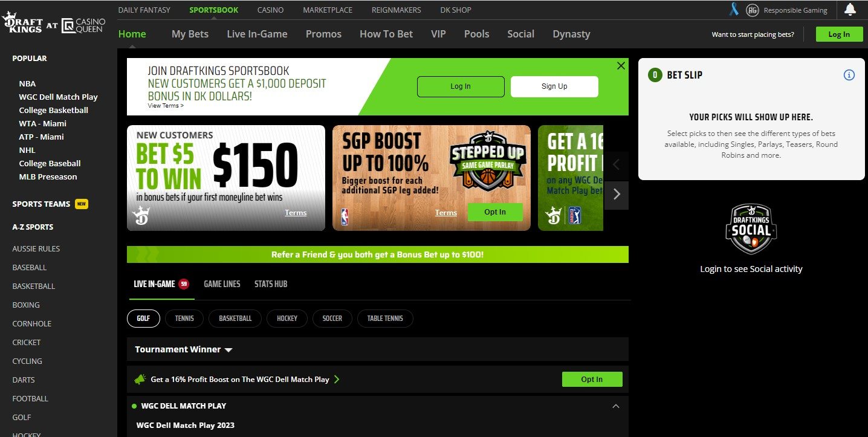
Task: Open the notifications bell
Action: 850,10
